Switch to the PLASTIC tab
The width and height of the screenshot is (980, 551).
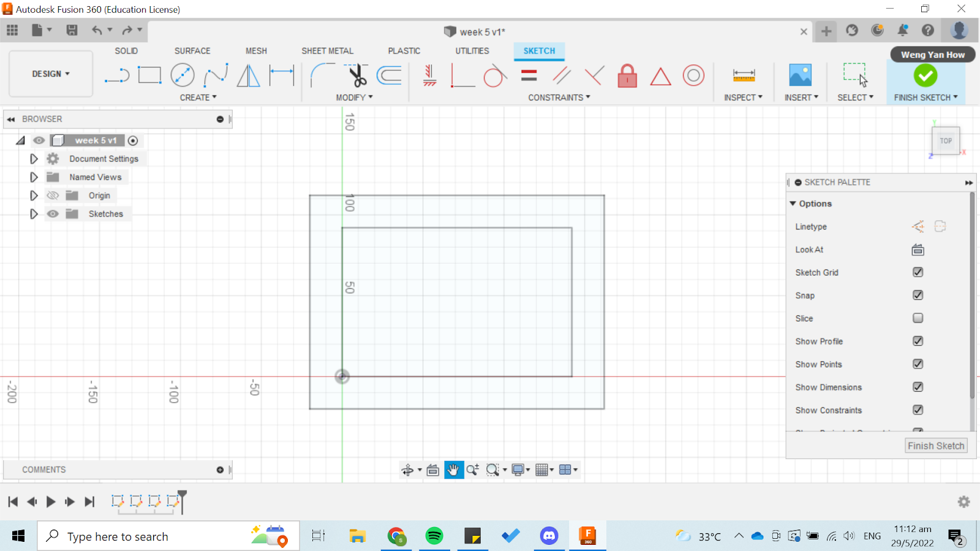(404, 51)
